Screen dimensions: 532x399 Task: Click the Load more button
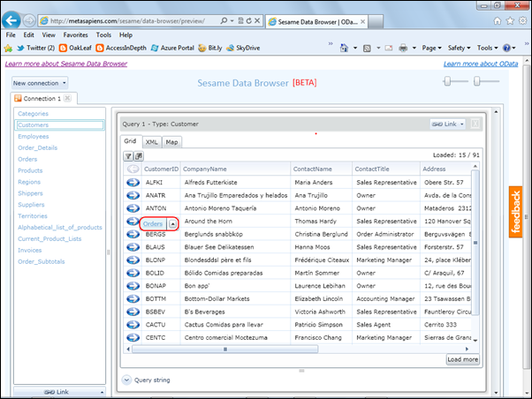(463, 359)
